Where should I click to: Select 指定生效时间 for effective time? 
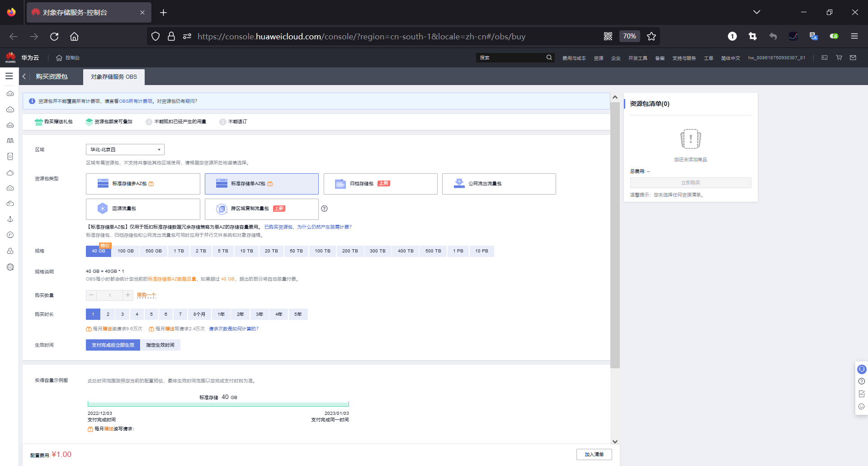tap(160, 345)
